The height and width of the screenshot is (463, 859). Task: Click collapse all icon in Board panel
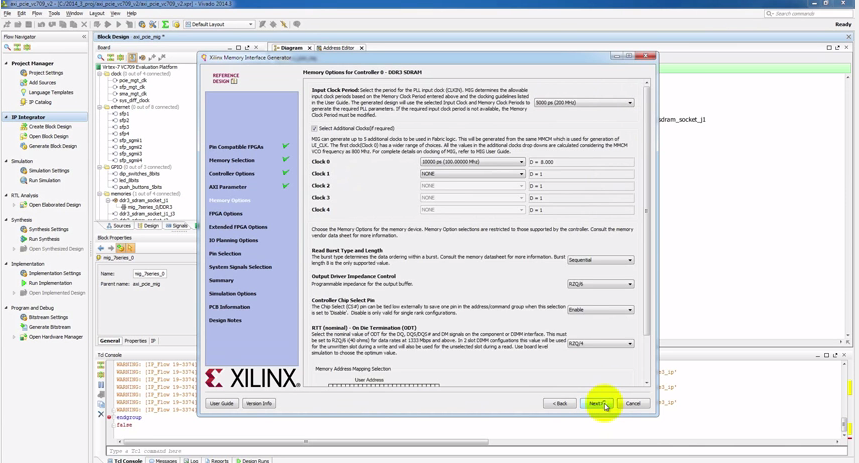coord(111,57)
